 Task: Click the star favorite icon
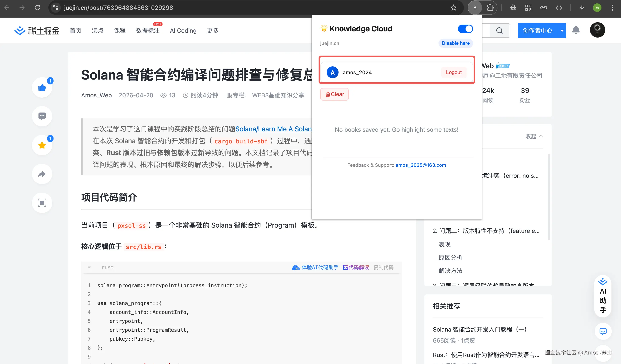(42, 145)
